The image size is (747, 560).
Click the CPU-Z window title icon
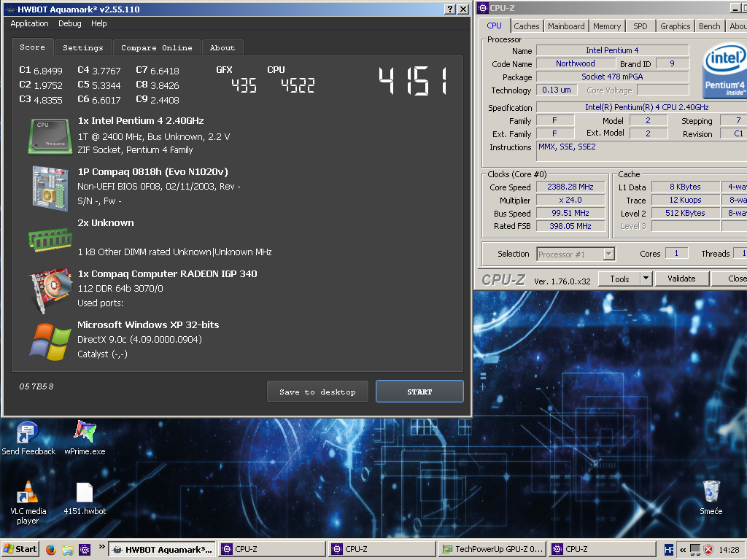pyautogui.click(x=483, y=7)
